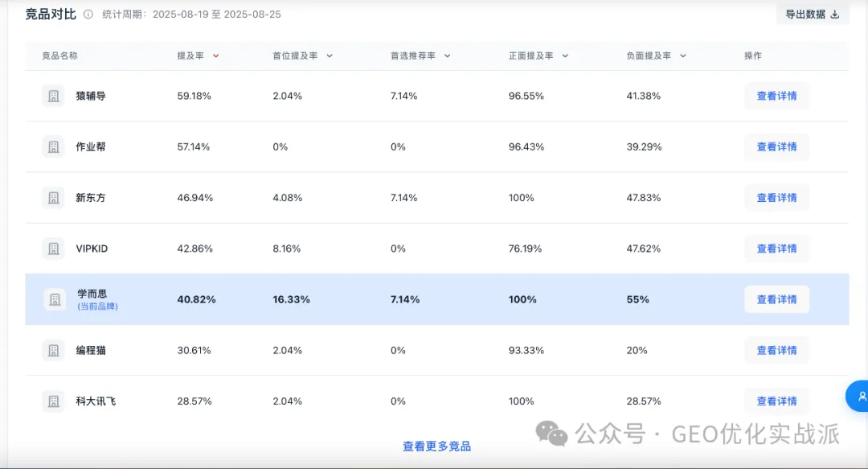Select the 作业帮 name cell
Screen dimensions: 868x469
(91, 147)
